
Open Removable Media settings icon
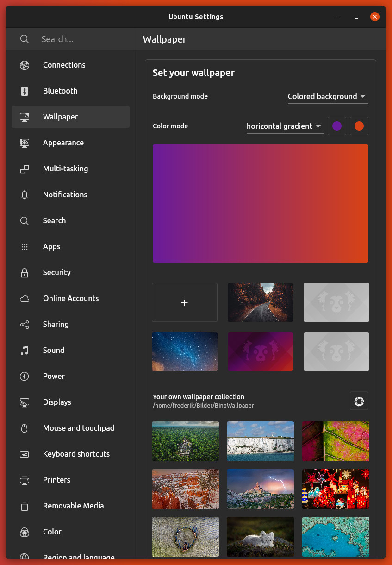25,506
